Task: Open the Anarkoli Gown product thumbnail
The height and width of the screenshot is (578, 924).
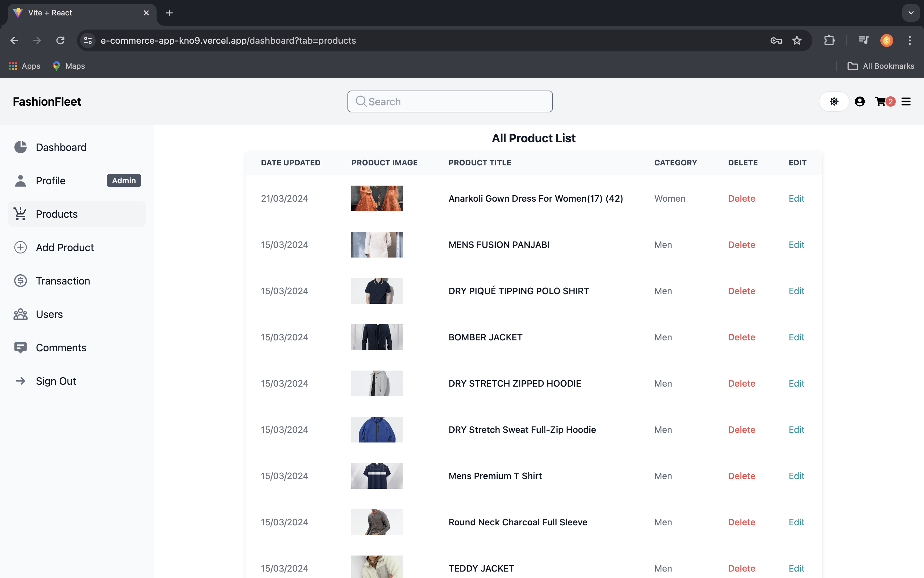Action: [x=377, y=198]
